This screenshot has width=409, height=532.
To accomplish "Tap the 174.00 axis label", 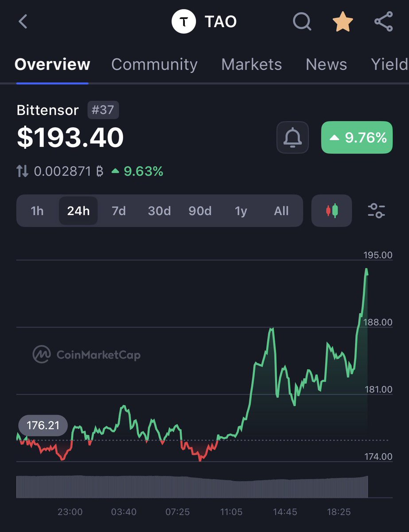I will (x=378, y=456).
